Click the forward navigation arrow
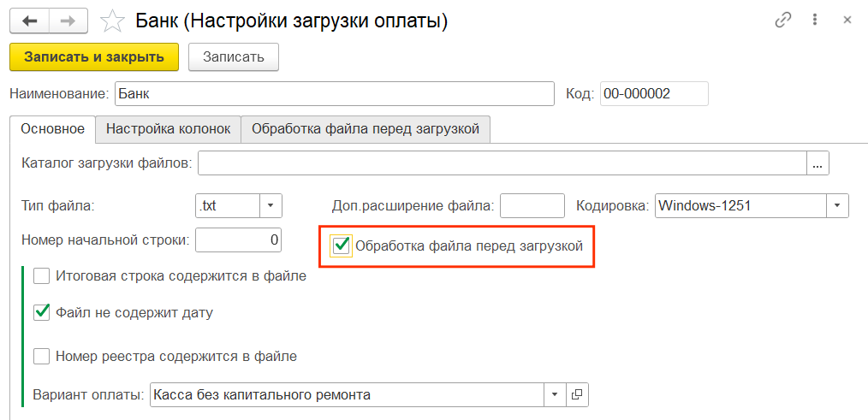The image size is (868, 420). (70, 21)
